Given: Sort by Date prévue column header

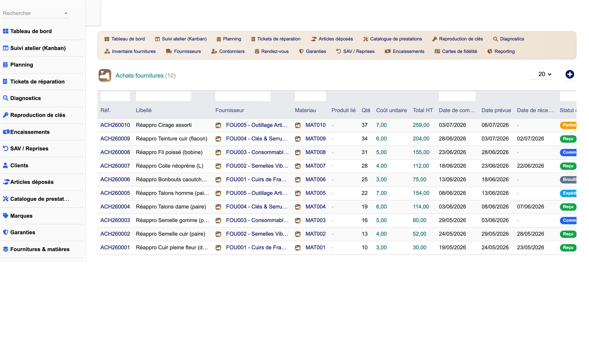Looking at the screenshot, I should (496, 110).
